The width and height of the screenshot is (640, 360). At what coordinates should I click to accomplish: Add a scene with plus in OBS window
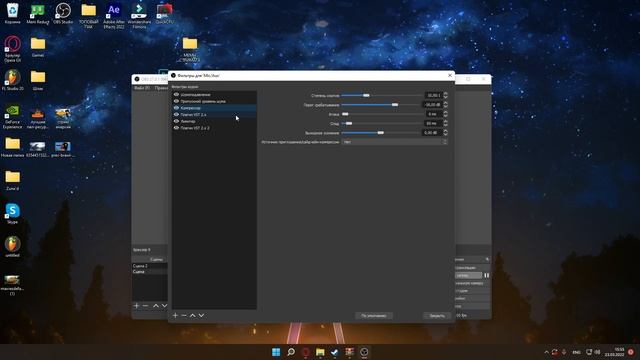click(137, 306)
